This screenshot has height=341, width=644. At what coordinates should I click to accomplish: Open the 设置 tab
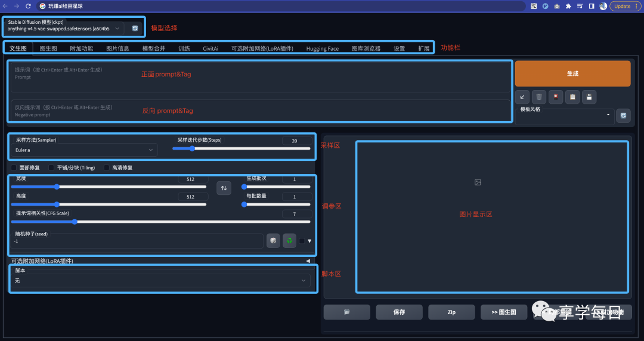point(399,48)
